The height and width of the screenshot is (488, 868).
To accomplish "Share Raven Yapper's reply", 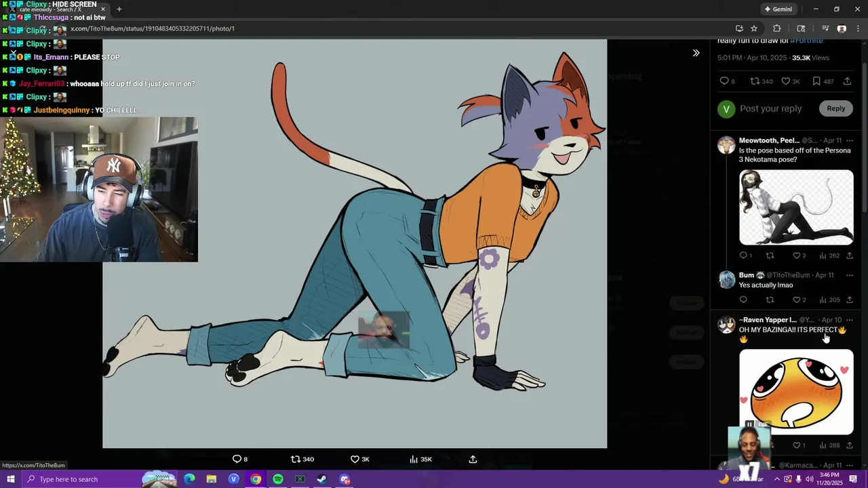I will [849, 445].
